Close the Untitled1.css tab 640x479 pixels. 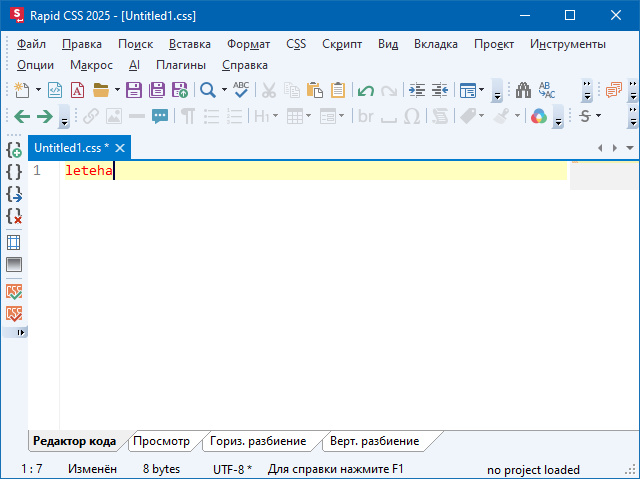[121, 148]
